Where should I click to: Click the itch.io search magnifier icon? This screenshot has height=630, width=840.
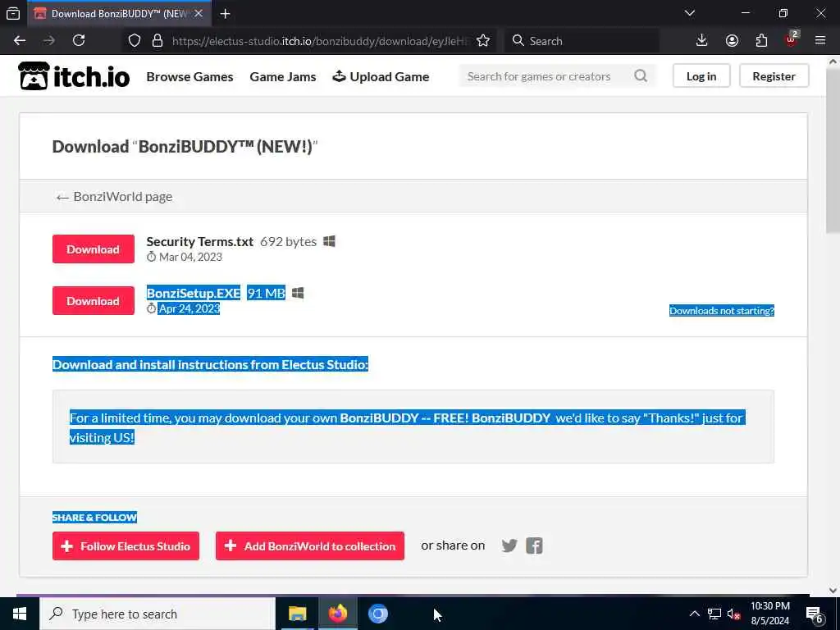[641, 76]
